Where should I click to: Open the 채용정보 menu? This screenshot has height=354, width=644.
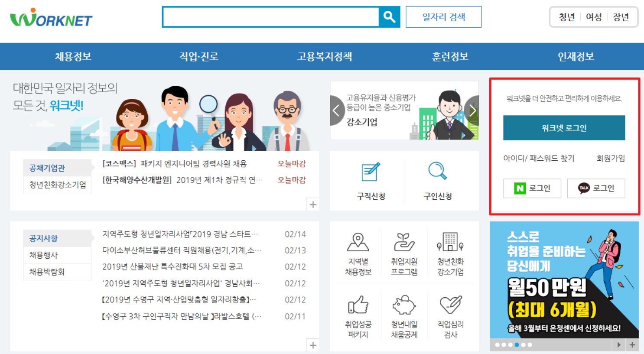point(73,56)
